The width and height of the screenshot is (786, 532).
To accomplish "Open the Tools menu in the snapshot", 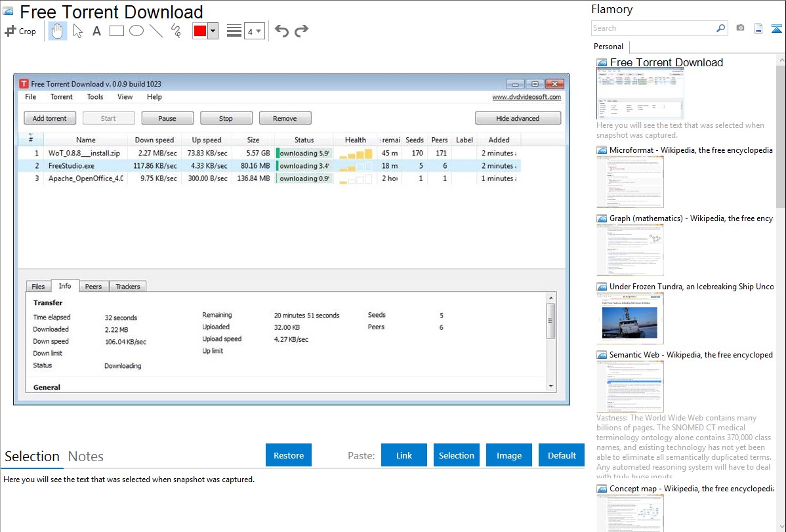I will tap(94, 97).
